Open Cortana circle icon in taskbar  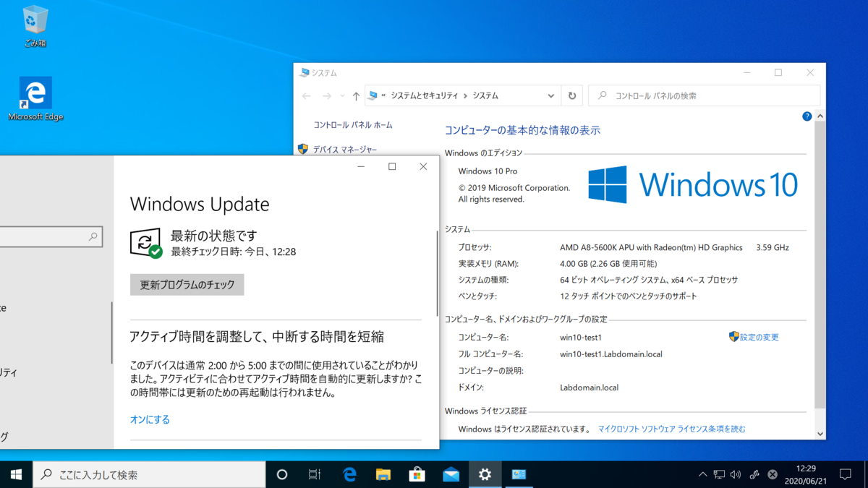[x=282, y=474]
